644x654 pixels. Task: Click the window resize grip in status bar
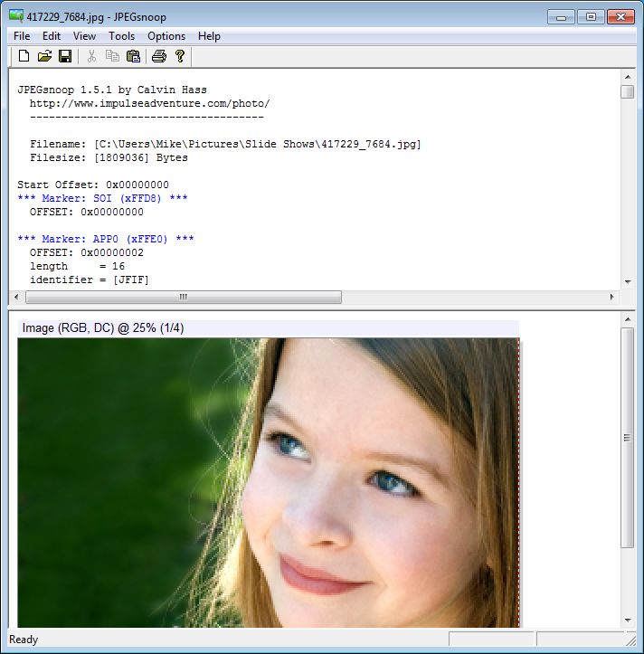[x=630, y=640]
